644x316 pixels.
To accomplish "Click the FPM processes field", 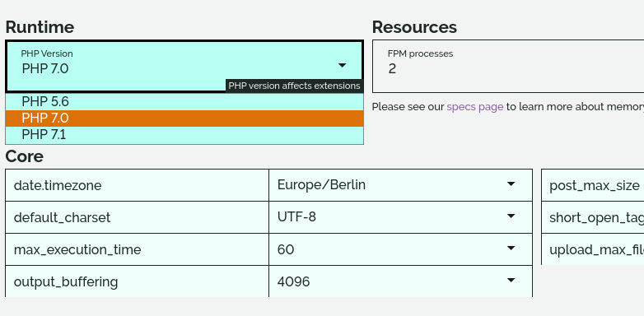I will (x=508, y=66).
